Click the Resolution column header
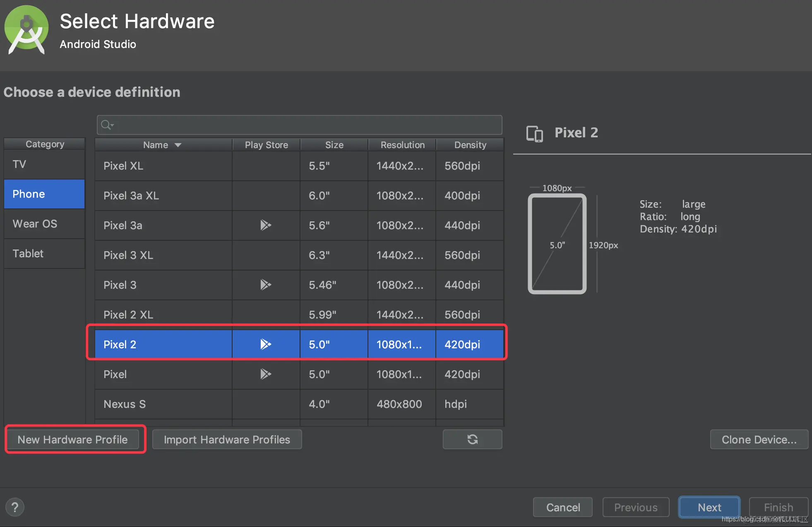This screenshot has height=527, width=812. (402, 145)
